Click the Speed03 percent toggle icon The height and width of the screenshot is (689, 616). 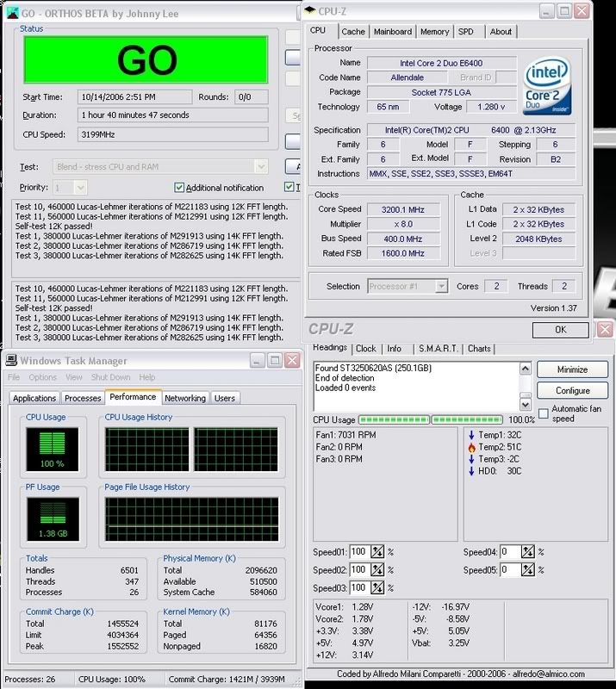click(377, 587)
